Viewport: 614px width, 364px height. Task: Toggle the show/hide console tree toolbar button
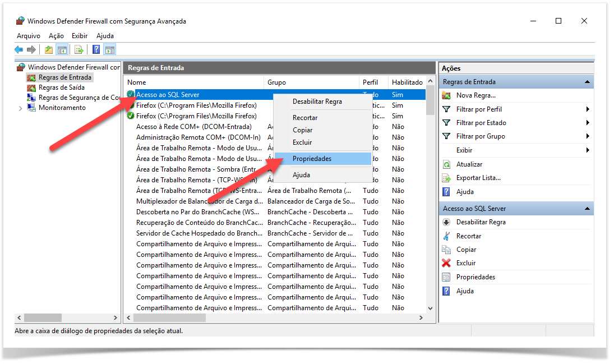pyautogui.click(x=62, y=49)
